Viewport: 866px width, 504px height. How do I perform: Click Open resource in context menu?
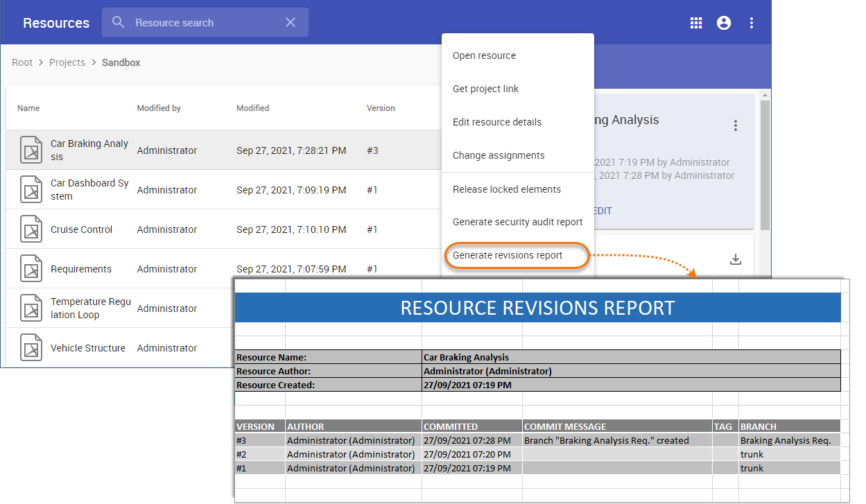(484, 55)
